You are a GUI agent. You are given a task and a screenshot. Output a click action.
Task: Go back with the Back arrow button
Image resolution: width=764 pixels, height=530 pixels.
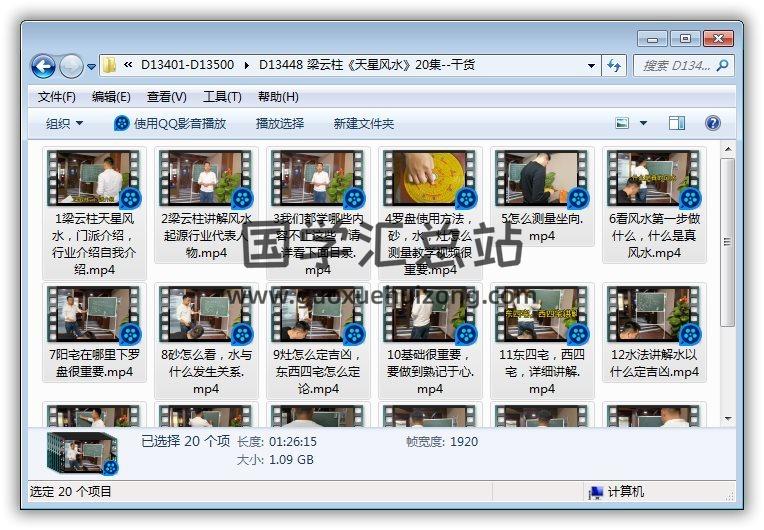[x=43, y=66]
